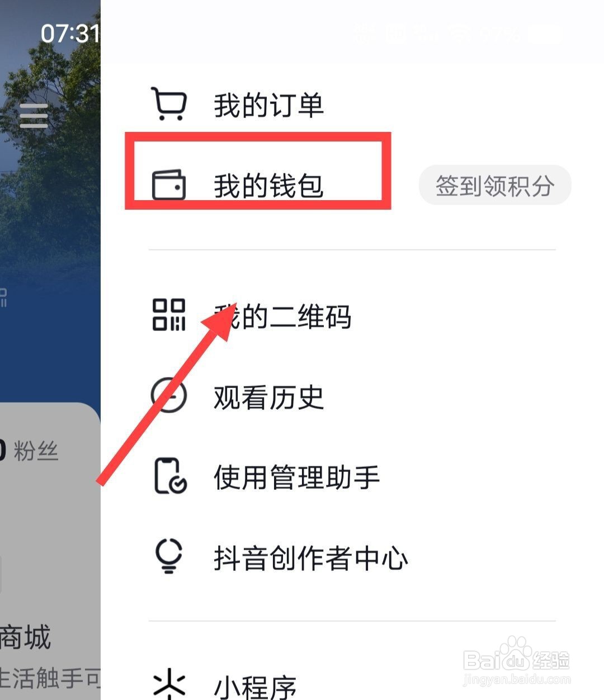Open 使用管理助手

pos(296,478)
